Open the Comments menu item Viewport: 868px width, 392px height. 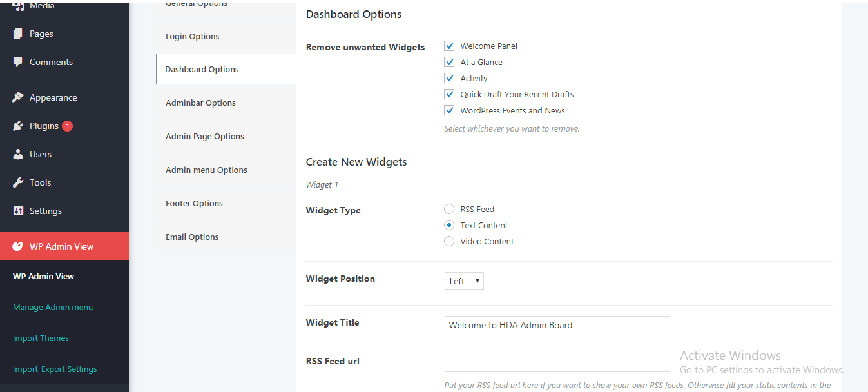pos(64,62)
